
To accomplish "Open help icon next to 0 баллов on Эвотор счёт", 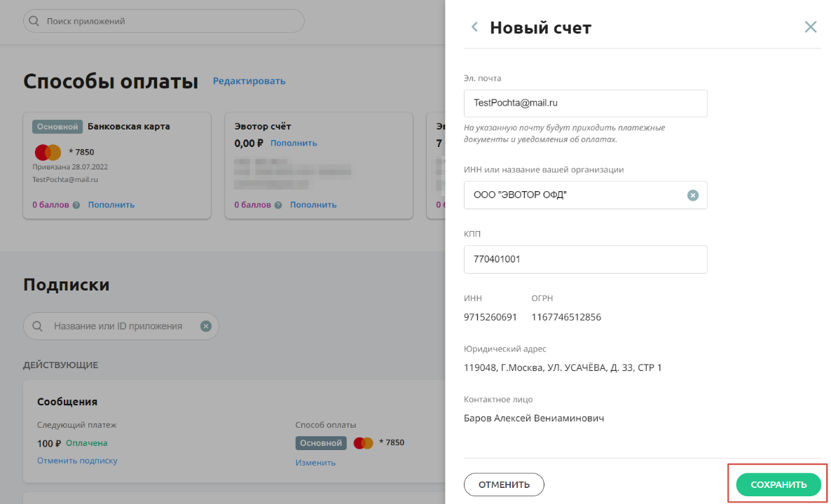I will pos(278,205).
